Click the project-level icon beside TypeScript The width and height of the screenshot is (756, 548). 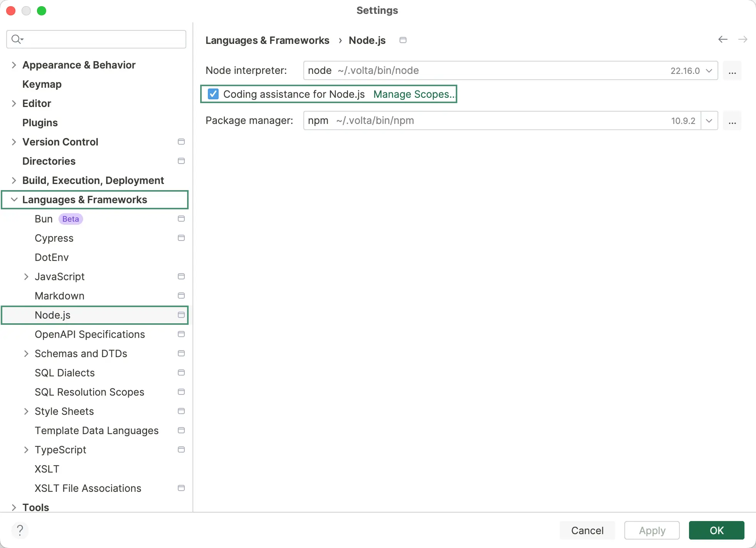(181, 449)
